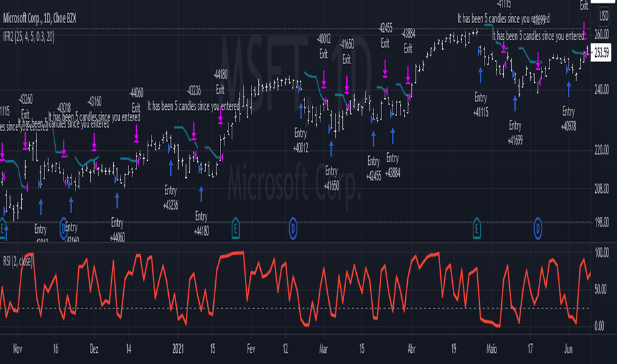Click the 2021 label on the time axis
This screenshot has width=617, height=364.
point(178,349)
